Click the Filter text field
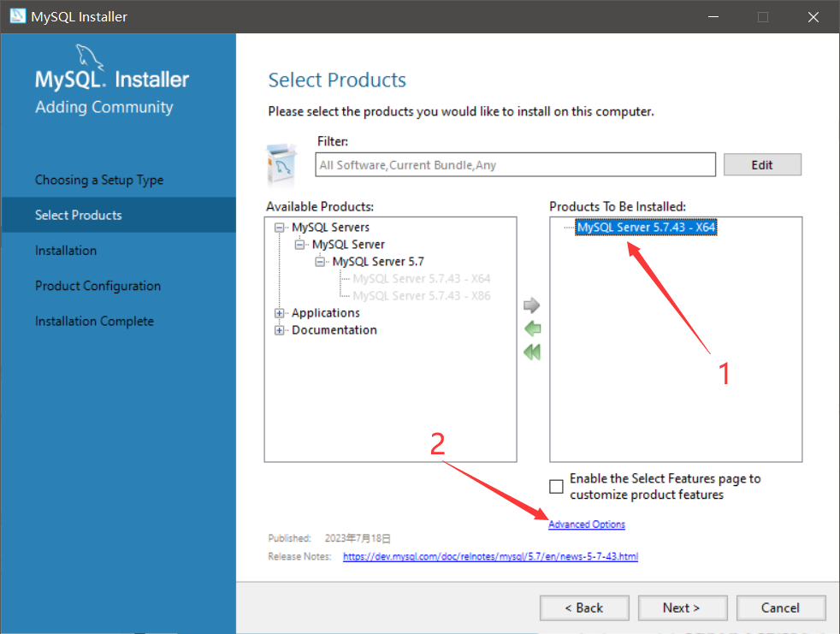 coord(515,164)
